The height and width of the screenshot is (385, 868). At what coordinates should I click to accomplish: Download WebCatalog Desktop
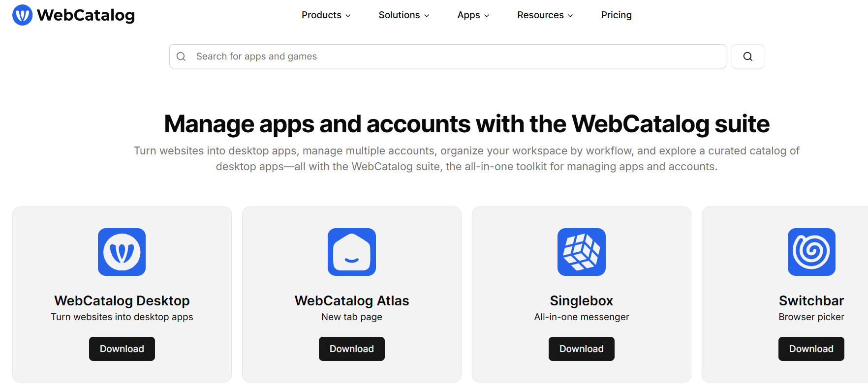(122, 349)
